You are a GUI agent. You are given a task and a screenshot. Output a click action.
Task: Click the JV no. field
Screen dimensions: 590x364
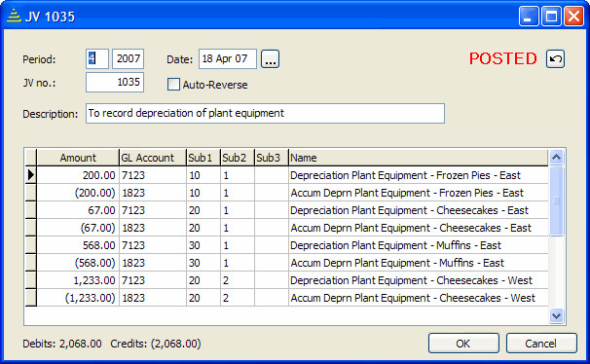click(x=115, y=83)
